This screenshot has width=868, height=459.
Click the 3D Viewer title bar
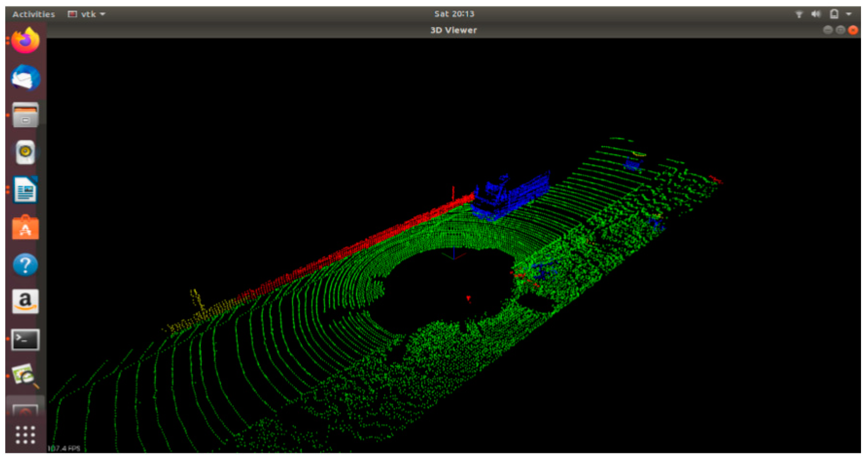click(454, 30)
